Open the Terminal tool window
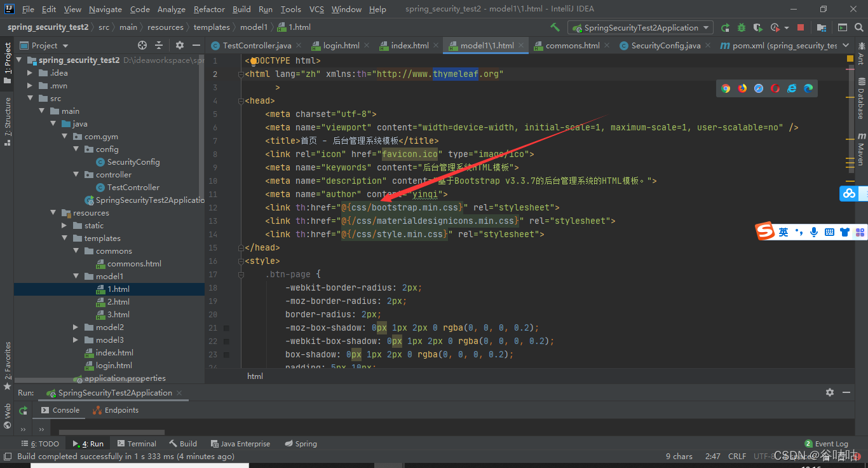 (x=136, y=444)
